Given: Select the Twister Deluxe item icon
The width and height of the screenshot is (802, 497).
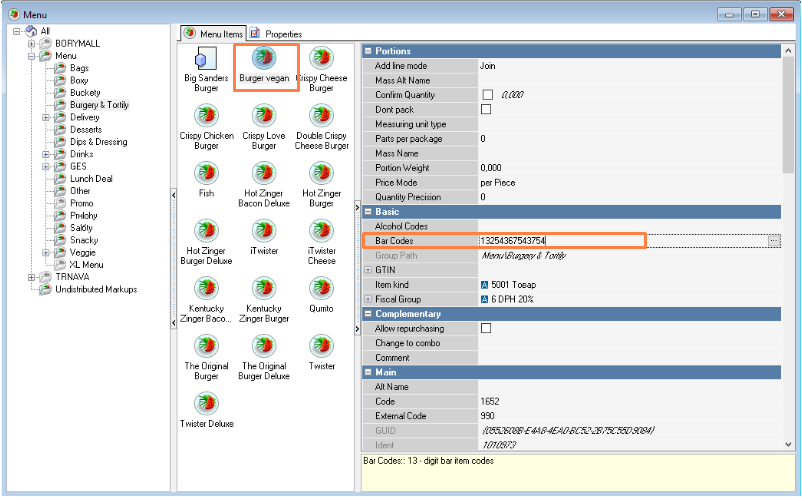Looking at the screenshot, I should [206, 404].
